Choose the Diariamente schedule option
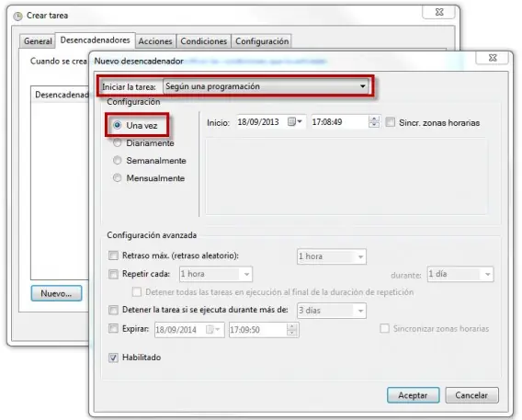 (x=118, y=143)
